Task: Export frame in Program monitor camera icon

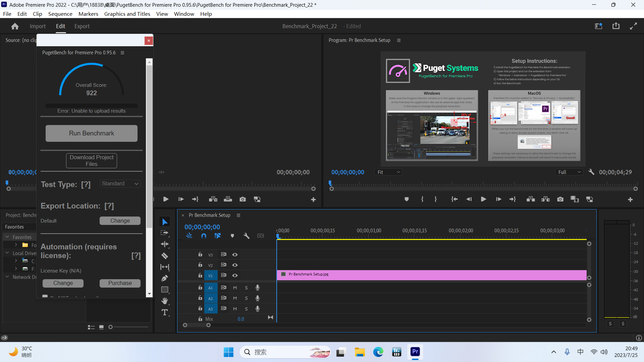Action: coord(560,199)
